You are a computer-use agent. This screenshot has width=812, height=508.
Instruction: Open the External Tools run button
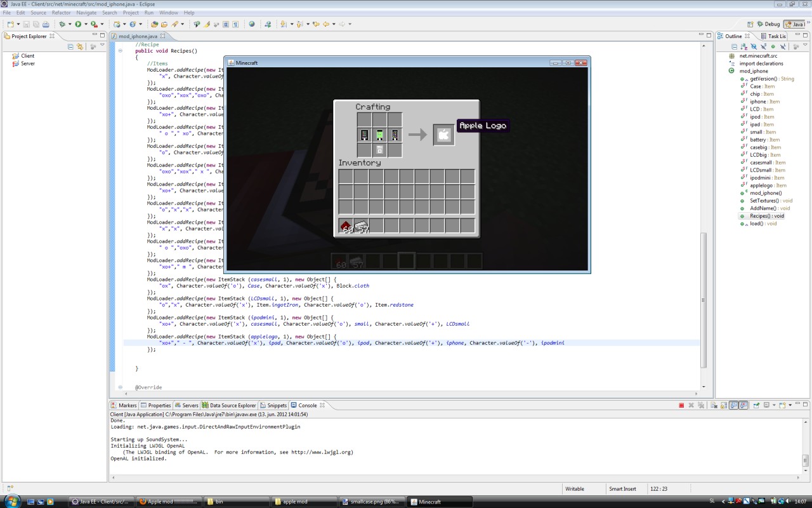click(94, 24)
